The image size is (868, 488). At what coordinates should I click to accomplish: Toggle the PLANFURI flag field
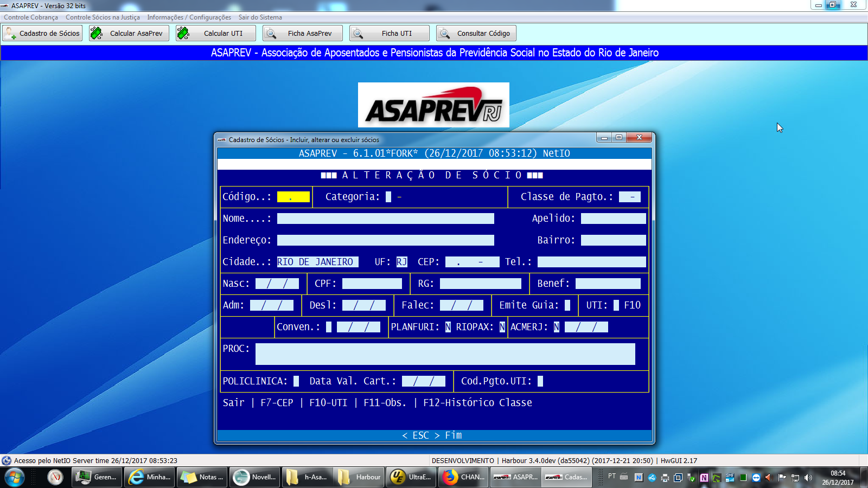[448, 327]
